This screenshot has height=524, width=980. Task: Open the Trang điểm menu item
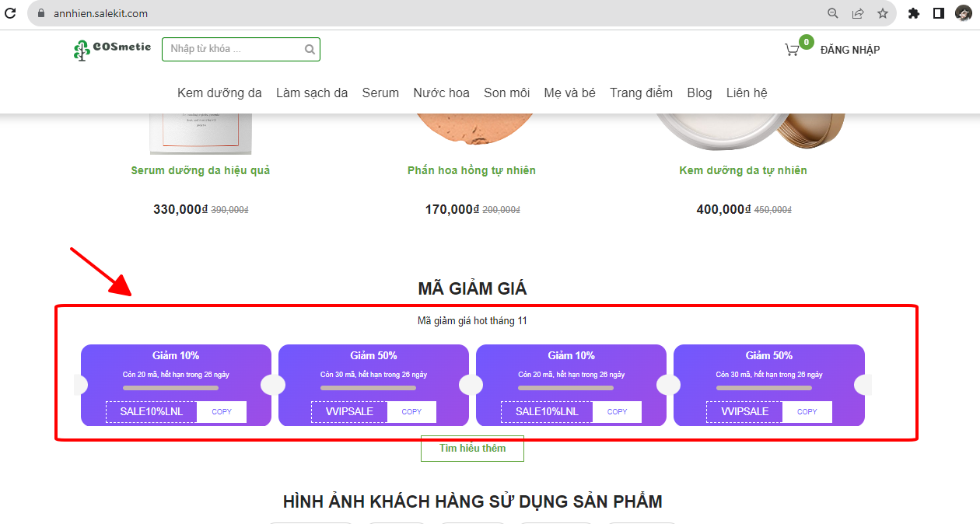(x=641, y=93)
